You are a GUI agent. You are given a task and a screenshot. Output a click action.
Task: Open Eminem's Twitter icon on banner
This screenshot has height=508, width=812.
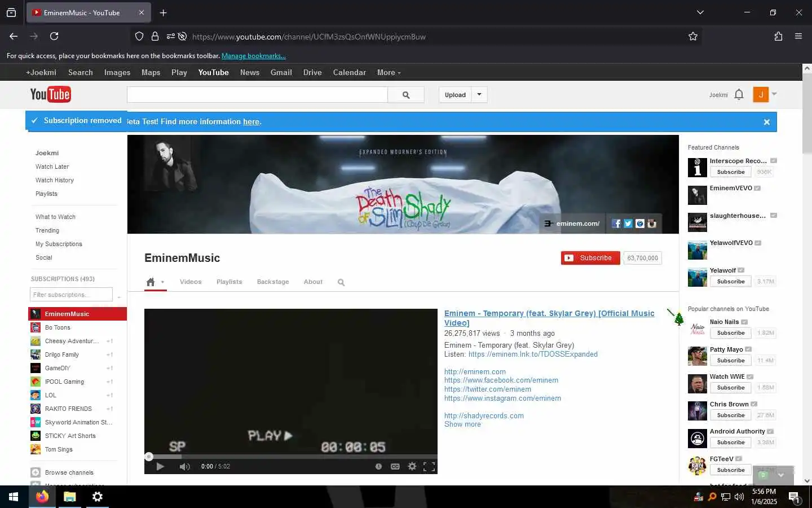(x=628, y=224)
